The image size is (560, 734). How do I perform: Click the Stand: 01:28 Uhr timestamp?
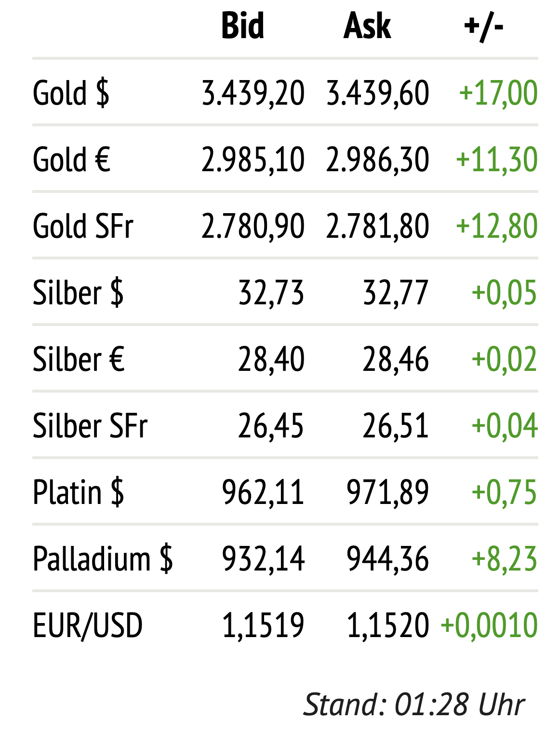[414, 705]
